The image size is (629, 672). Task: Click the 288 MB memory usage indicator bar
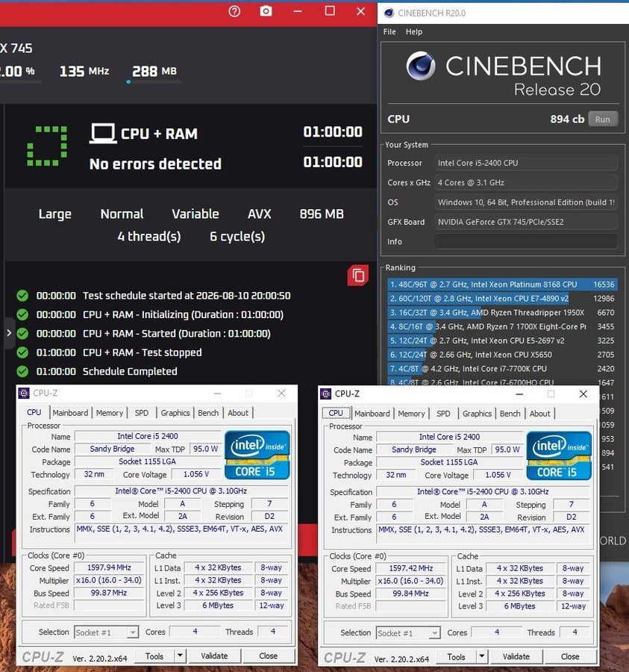154,81
